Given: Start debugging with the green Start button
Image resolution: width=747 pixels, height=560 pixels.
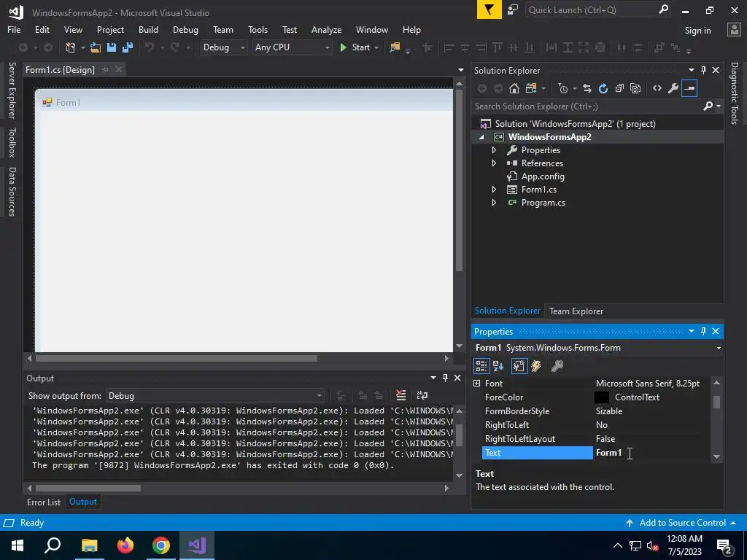Looking at the screenshot, I should pos(355,47).
